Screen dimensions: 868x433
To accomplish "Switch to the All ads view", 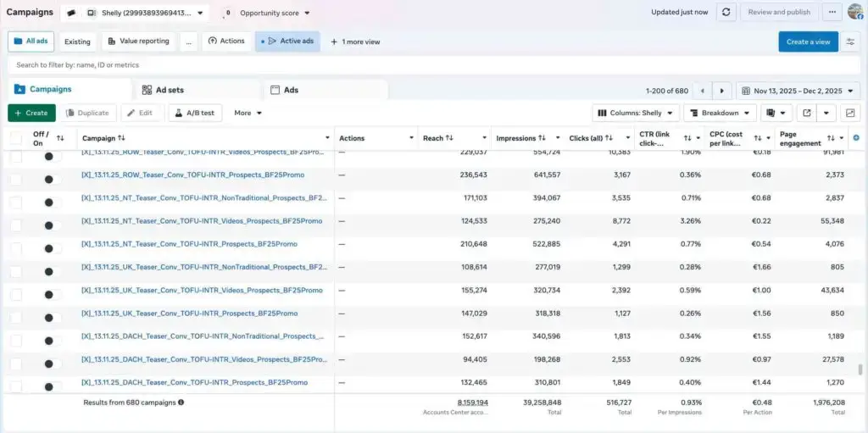I will (31, 42).
